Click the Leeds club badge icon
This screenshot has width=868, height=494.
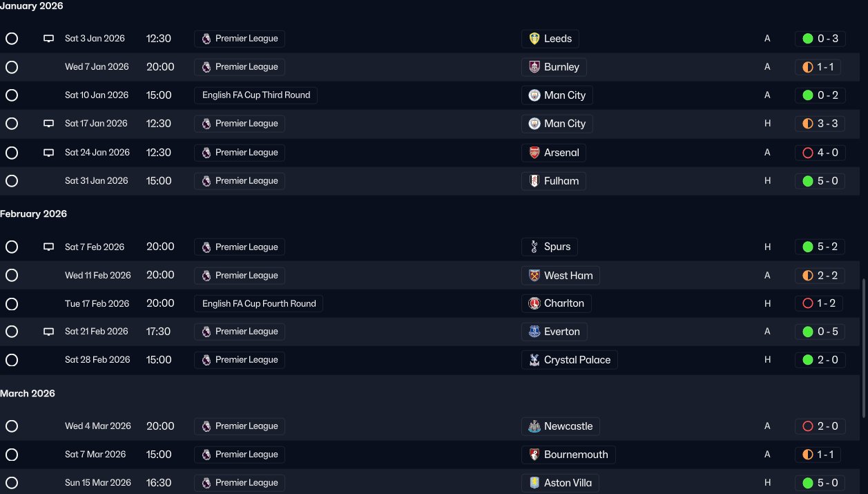click(534, 39)
